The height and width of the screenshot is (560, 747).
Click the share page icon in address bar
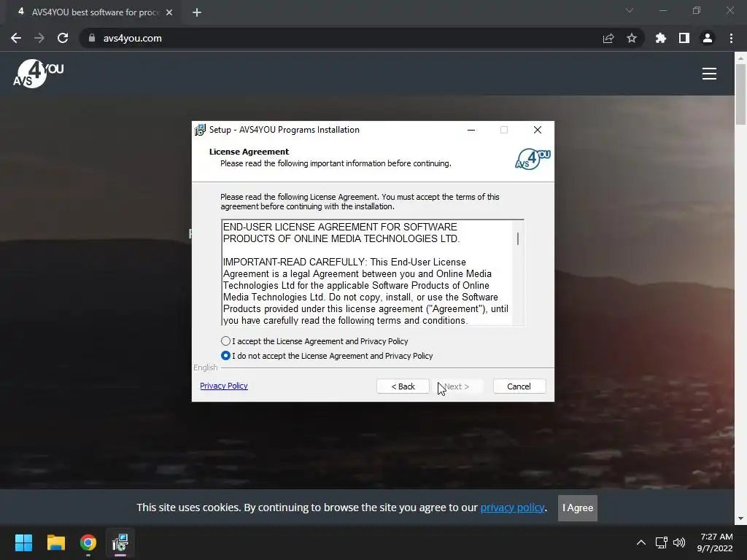click(608, 38)
